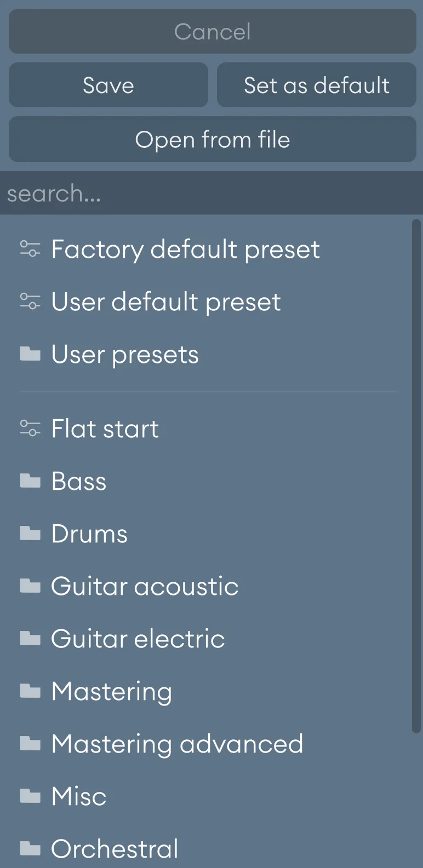Screen dimensions: 423x868
Task: Expand the Guitar acoustic folder
Action: [x=144, y=586]
